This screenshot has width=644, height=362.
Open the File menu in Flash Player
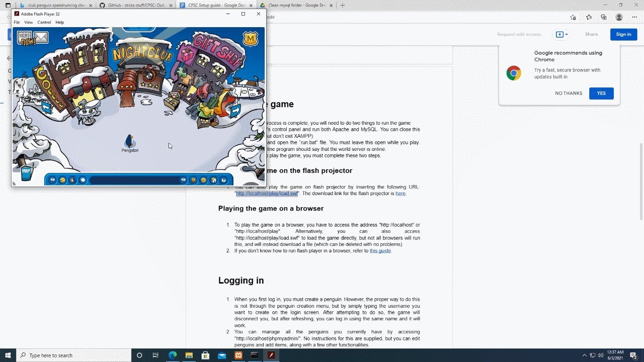(17, 22)
